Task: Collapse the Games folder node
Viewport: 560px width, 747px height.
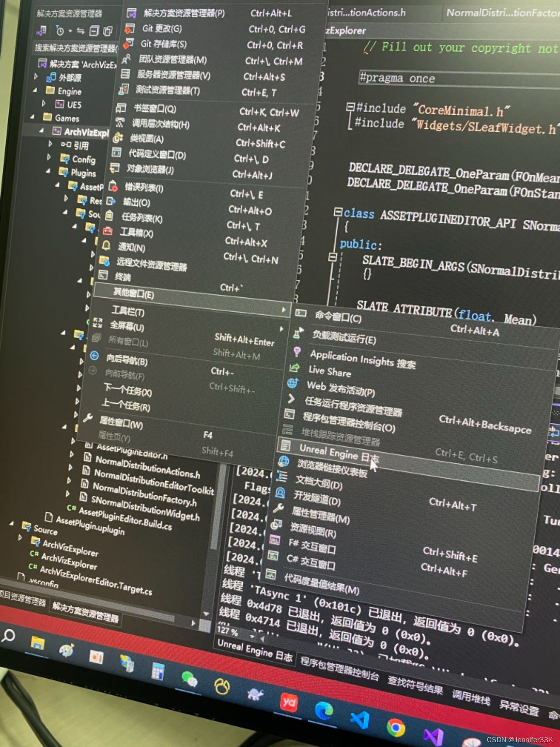Action: (x=32, y=117)
